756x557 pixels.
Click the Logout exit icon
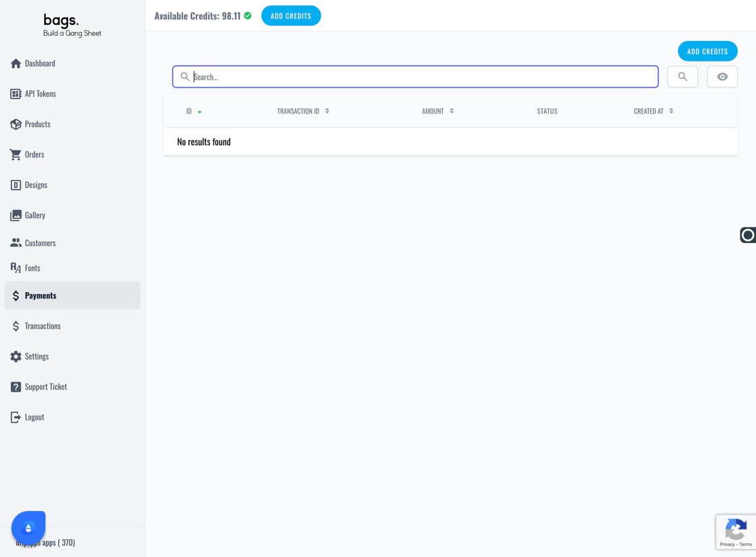tap(16, 417)
